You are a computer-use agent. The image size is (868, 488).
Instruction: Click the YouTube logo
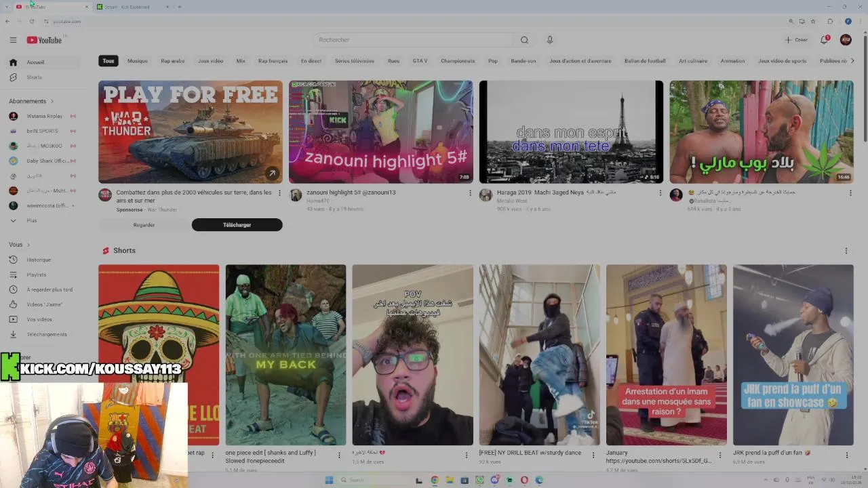pyautogui.click(x=44, y=40)
